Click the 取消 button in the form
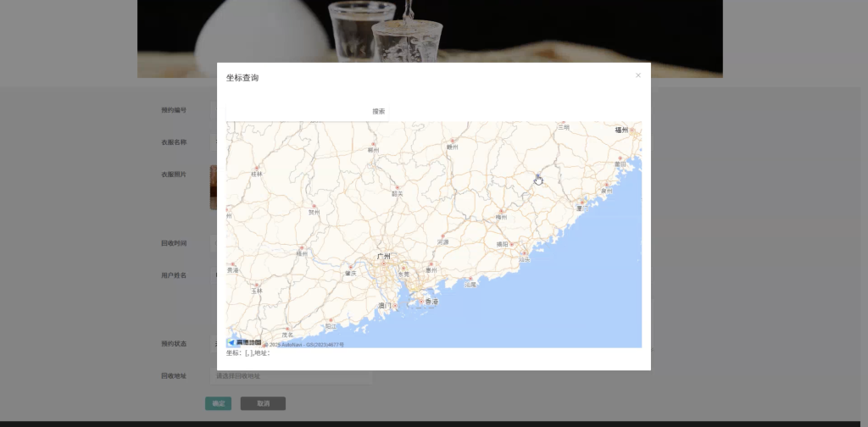 (x=263, y=403)
